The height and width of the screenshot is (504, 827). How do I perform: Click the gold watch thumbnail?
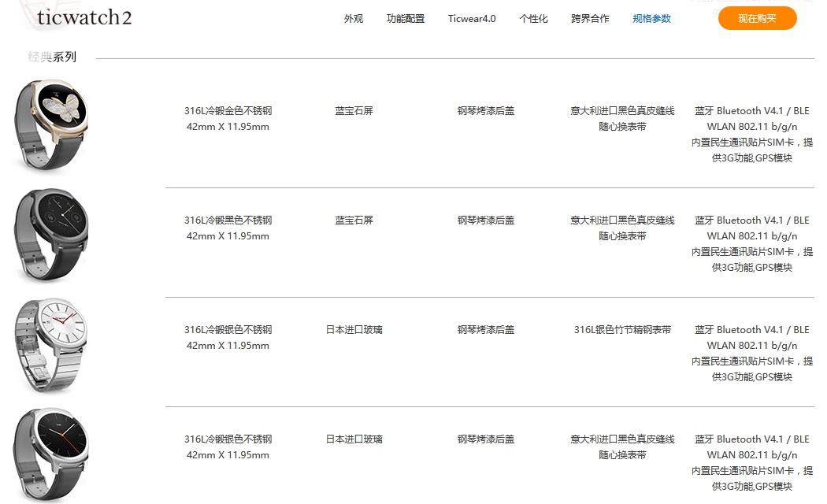pyautogui.click(x=50, y=124)
